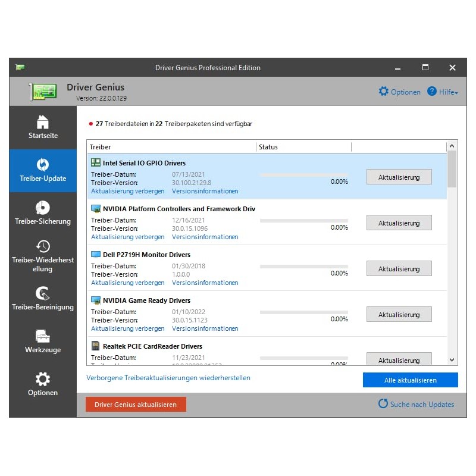Open the Werkzeuge toolbox icon
This screenshot has height=476, width=476.
[43, 336]
